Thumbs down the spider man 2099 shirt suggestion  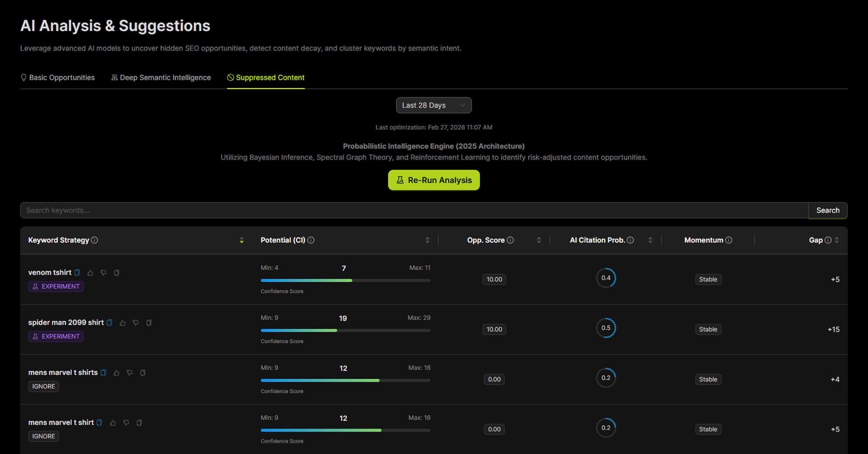pos(135,323)
